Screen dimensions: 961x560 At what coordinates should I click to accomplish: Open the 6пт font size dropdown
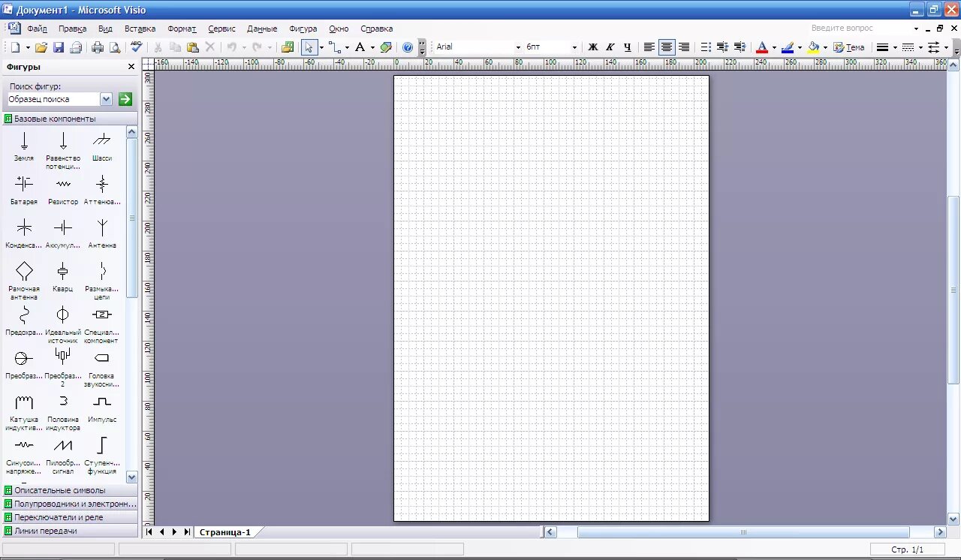574,47
